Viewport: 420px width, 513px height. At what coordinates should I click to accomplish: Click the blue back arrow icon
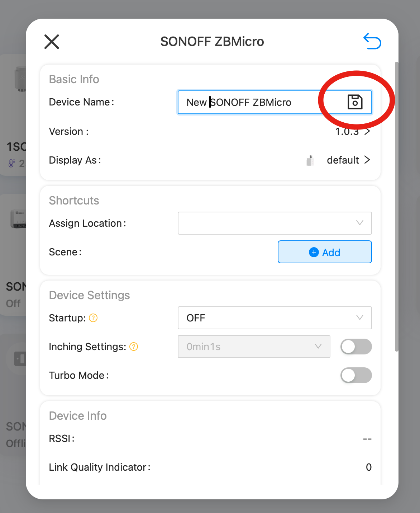coord(372,41)
